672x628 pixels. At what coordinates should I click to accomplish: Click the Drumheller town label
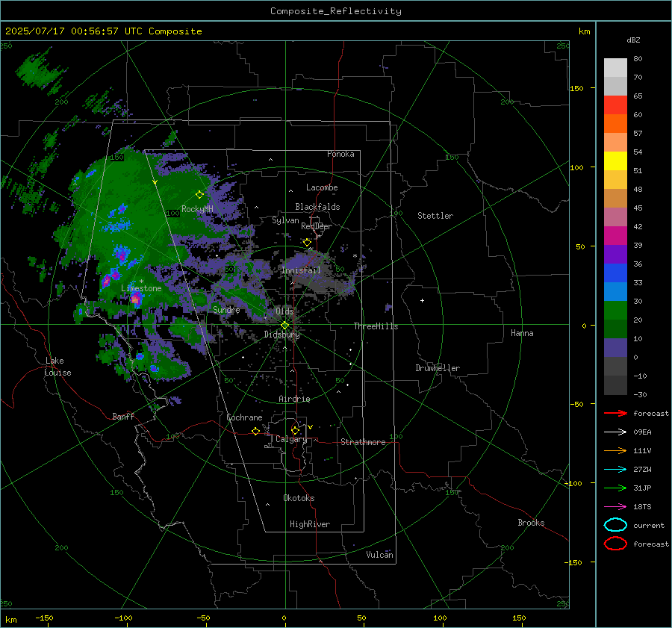click(x=438, y=368)
